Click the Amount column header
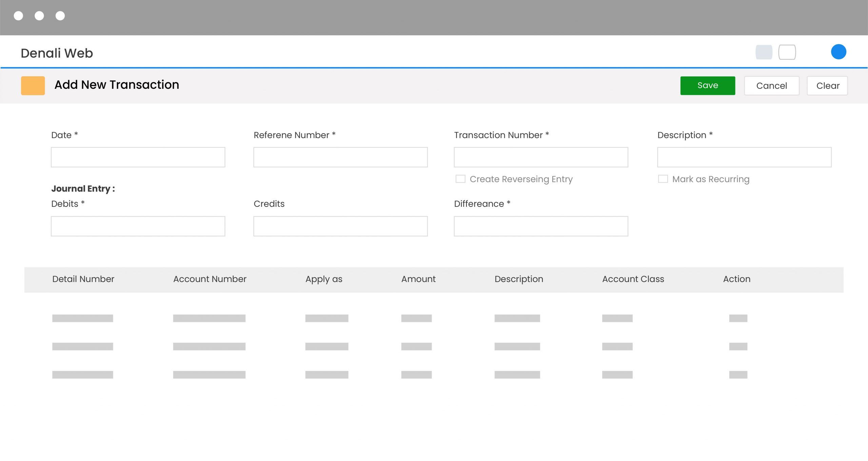 [x=418, y=279]
